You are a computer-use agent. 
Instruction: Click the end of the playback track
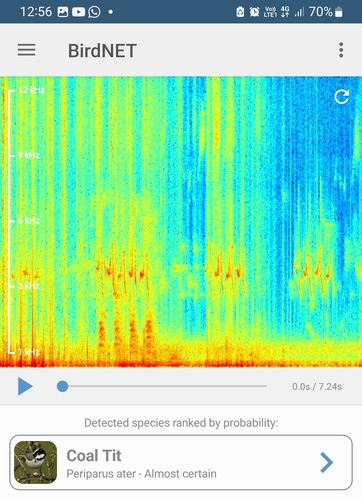[266, 386]
